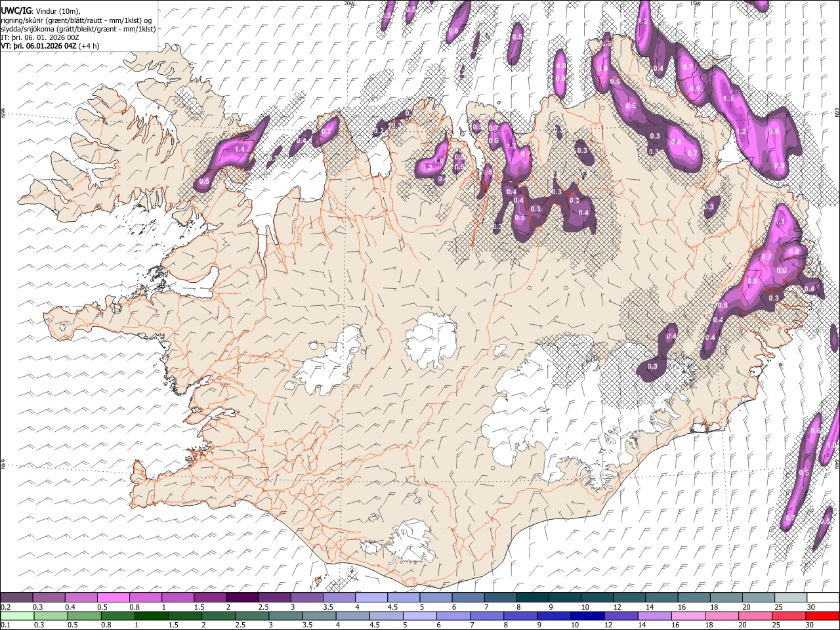Image resolution: width=840 pixels, height=630 pixels.
Task: Click the snow legend swatch between 12 and 14
Action: [x=629, y=597]
